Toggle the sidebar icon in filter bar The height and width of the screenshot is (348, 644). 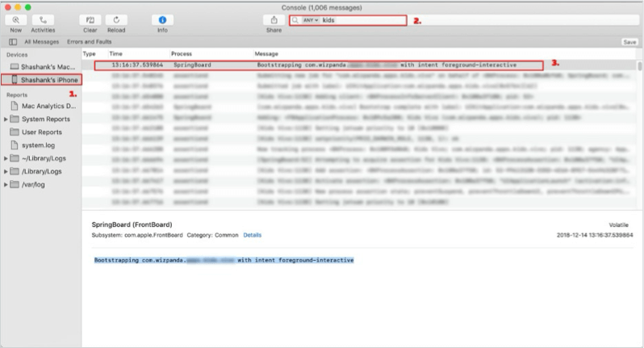[13, 42]
